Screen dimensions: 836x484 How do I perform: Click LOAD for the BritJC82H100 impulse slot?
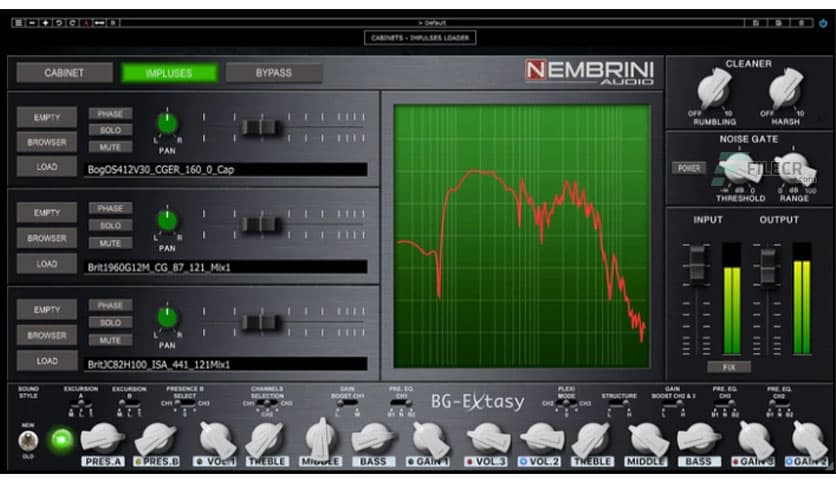(x=47, y=361)
